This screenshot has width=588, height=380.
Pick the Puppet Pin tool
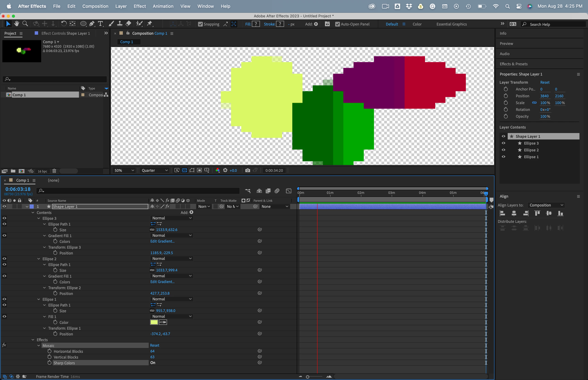150,24
